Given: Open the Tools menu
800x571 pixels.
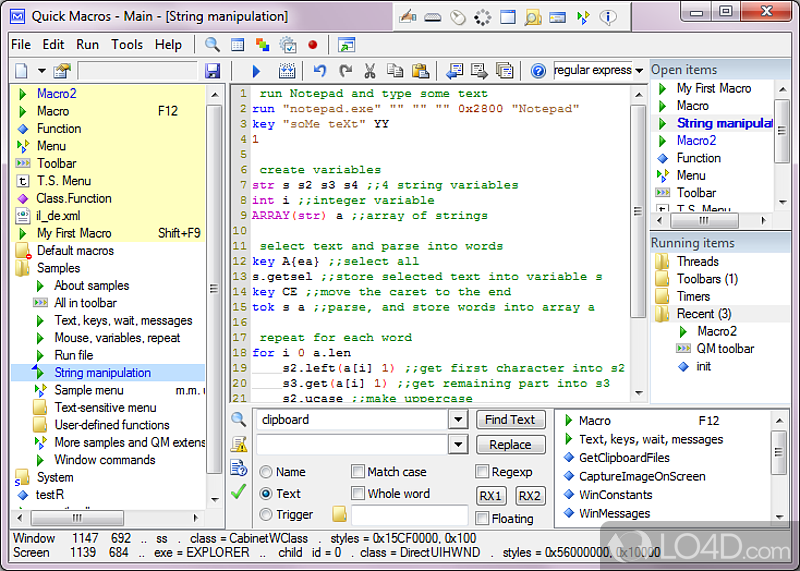Looking at the screenshot, I should click(x=127, y=45).
